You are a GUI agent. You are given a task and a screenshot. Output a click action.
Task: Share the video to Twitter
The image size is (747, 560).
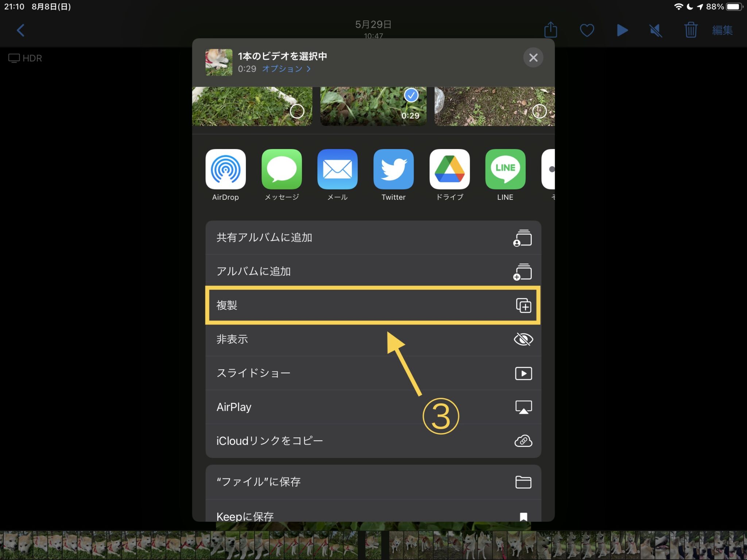(x=393, y=170)
